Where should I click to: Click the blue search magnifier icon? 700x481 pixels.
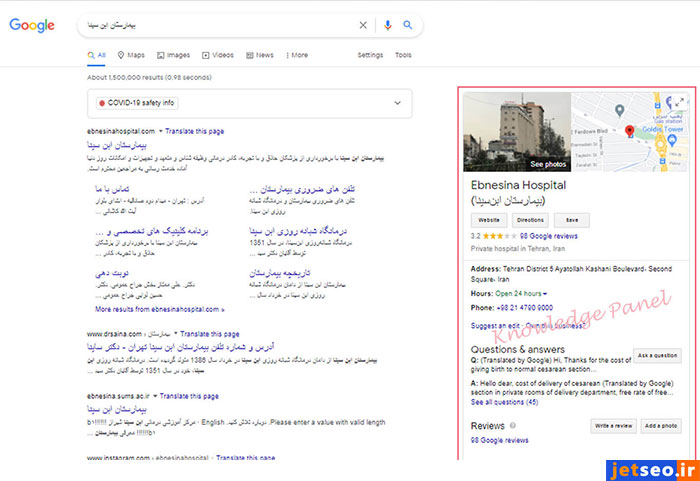[408, 25]
